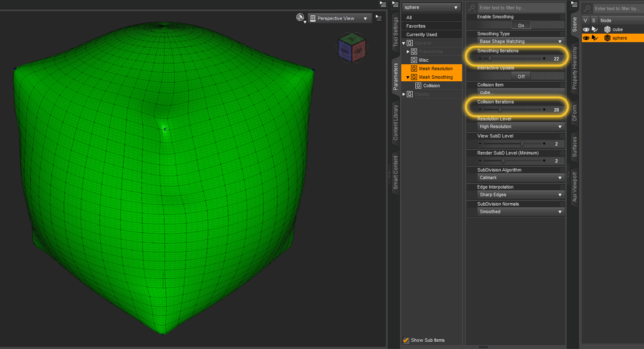Image resolution: width=644 pixels, height=349 pixels.
Task: Decrease Smoothing Iterations with the minus icon
Action: point(480,59)
